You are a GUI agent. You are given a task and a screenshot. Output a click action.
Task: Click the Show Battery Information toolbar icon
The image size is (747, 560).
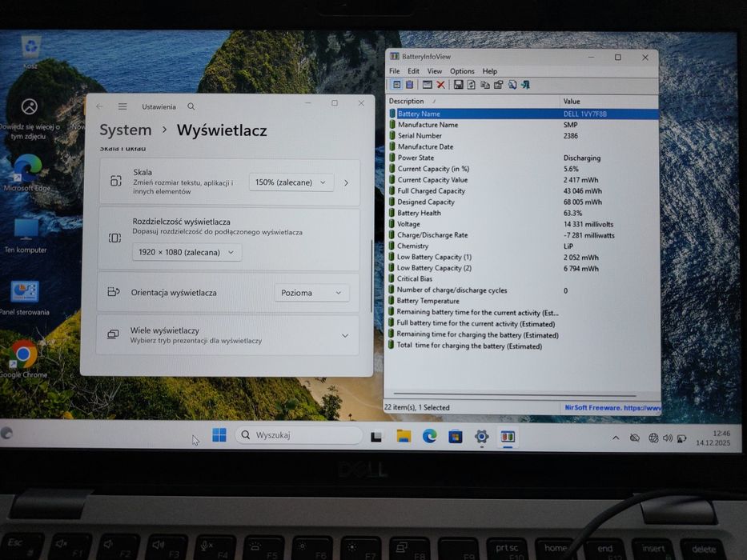396,85
